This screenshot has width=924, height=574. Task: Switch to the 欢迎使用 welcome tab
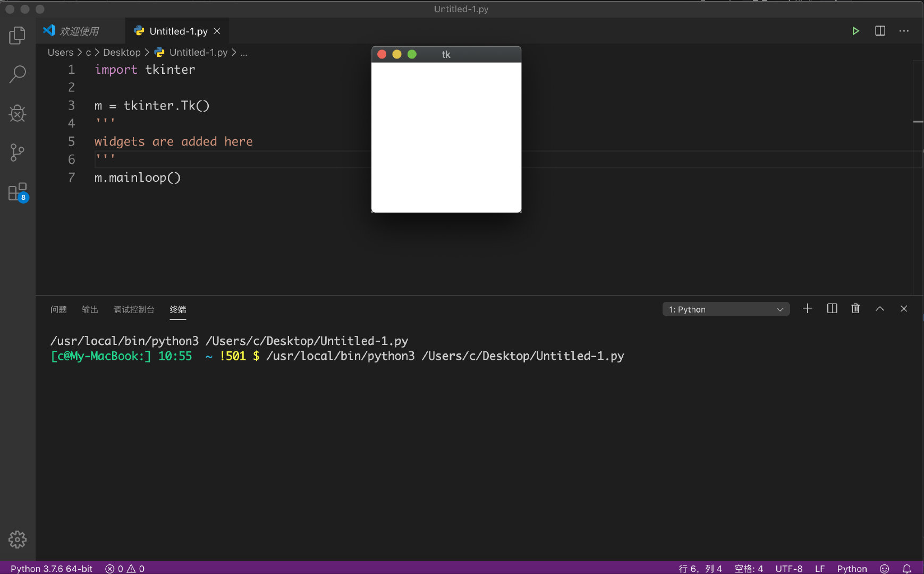(79, 31)
